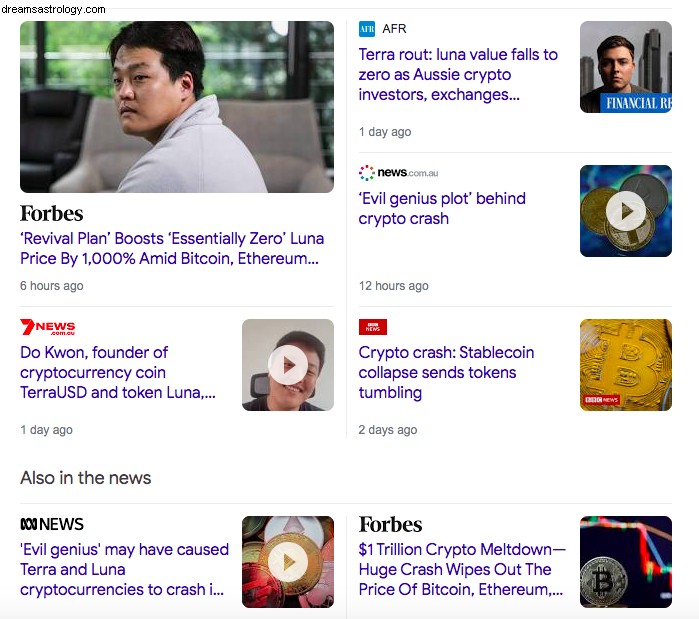Click the '2 days ago' timestamp
Viewport: 699px width, 619px height.
pos(388,430)
